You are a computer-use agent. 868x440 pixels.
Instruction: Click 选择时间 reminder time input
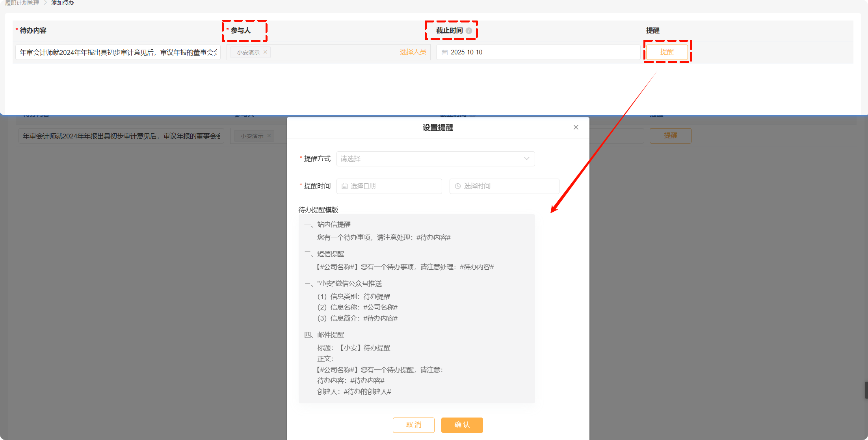(504, 186)
